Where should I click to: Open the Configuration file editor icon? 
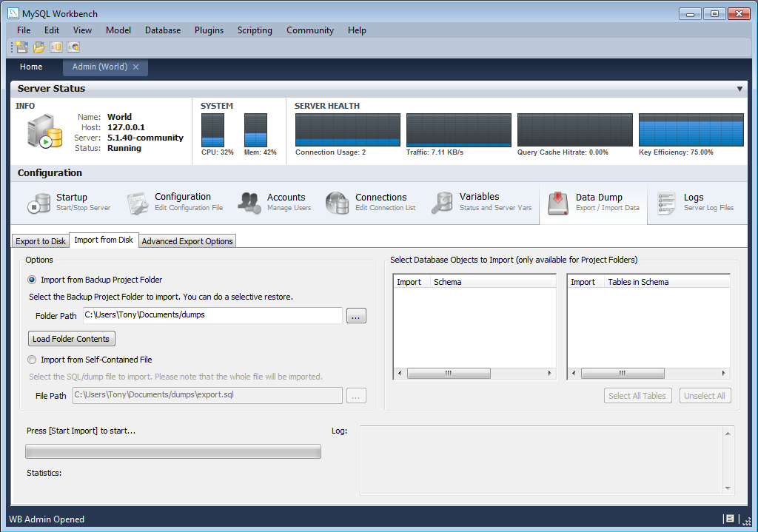tap(137, 202)
